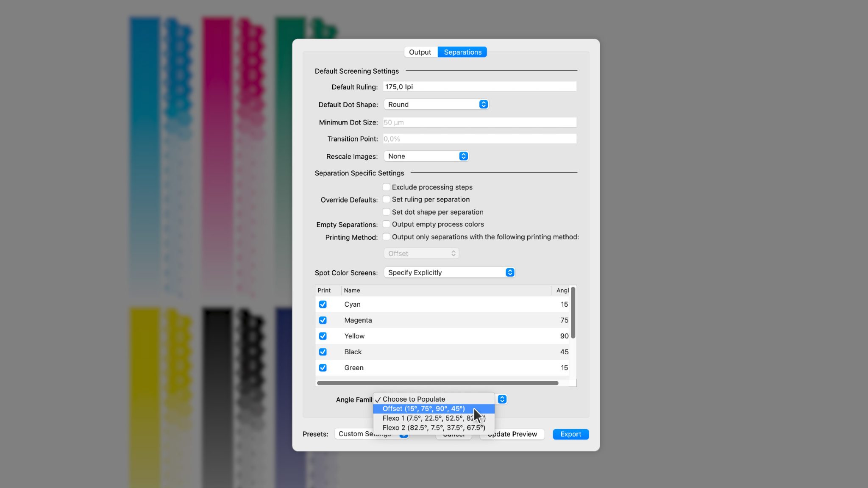Click the Angle Family dropdown arrows
The height and width of the screenshot is (488, 868).
click(x=502, y=399)
